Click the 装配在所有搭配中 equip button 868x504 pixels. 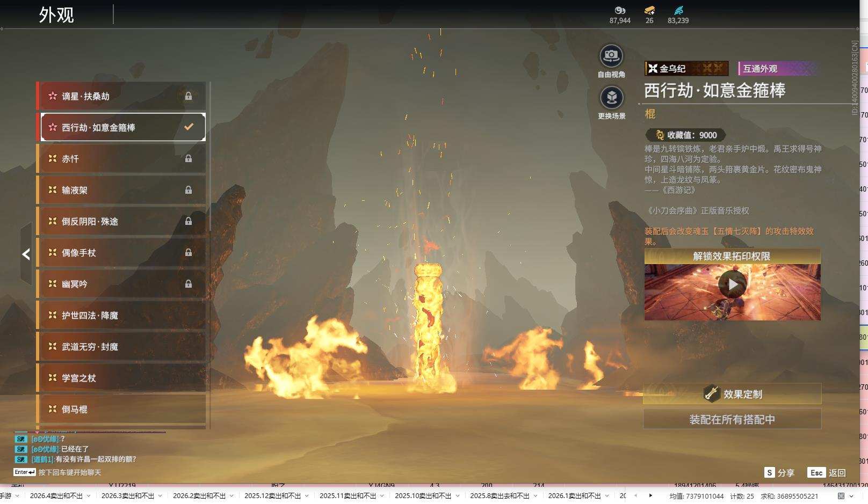732,419
